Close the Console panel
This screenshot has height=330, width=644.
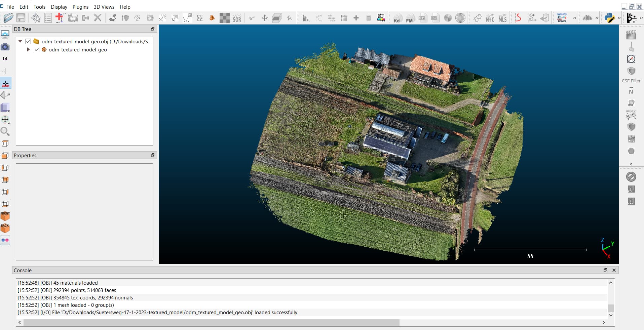coord(614,270)
